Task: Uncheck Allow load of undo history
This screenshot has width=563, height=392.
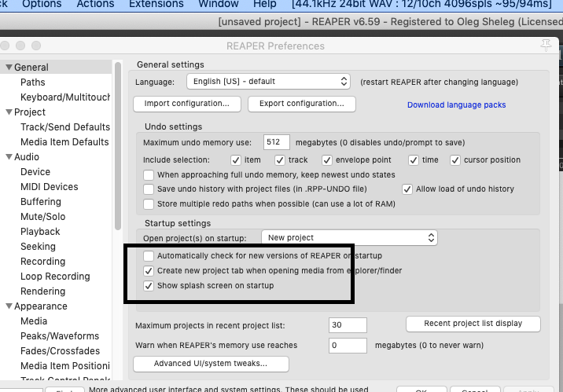Action: (407, 189)
